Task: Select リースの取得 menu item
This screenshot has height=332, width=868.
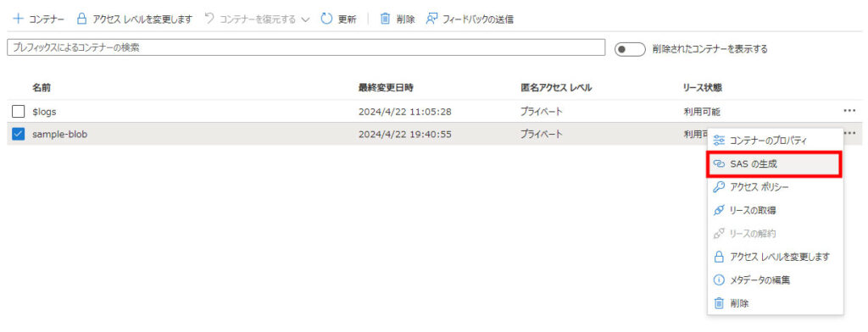Action: tap(775, 210)
